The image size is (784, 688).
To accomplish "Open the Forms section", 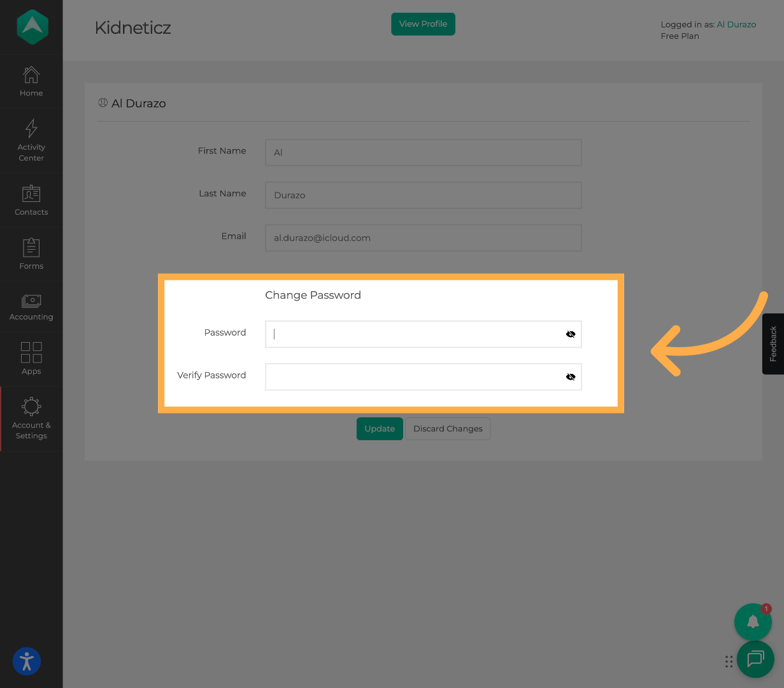I will pyautogui.click(x=31, y=254).
